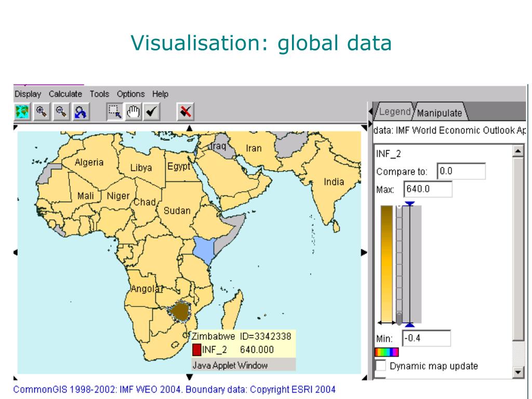Click the lower blue triangle slider marker
The height and width of the screenshot is (399, 532).
pos(409,325)
